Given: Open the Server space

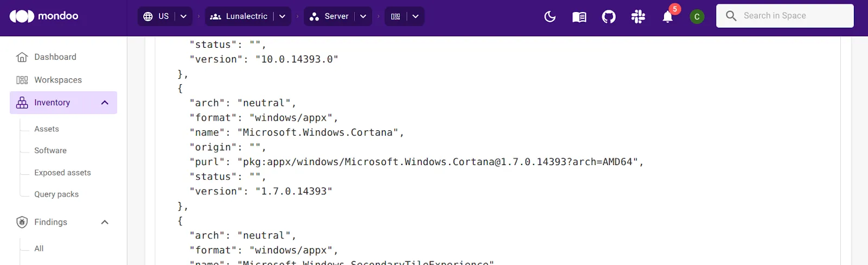Looking at the screenshot, I should coord(336,16).
